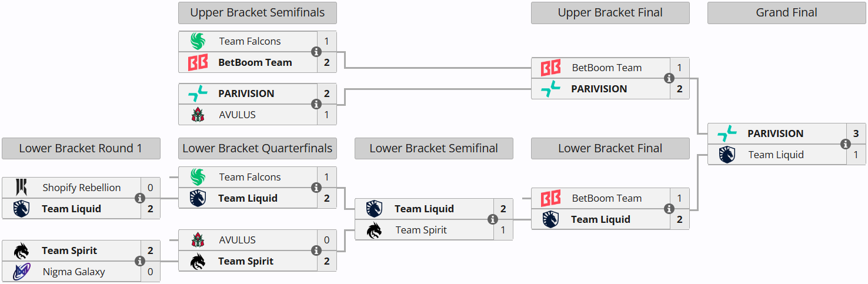This screenshot has height=284, width=868.
Task: Click the Shopify Rebellion team logo
Action: (21, 188)
